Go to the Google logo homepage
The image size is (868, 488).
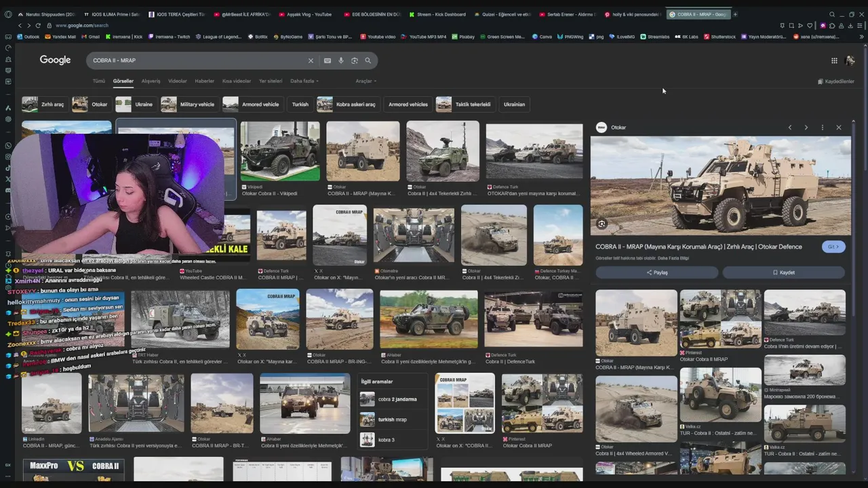coord(55,60)
